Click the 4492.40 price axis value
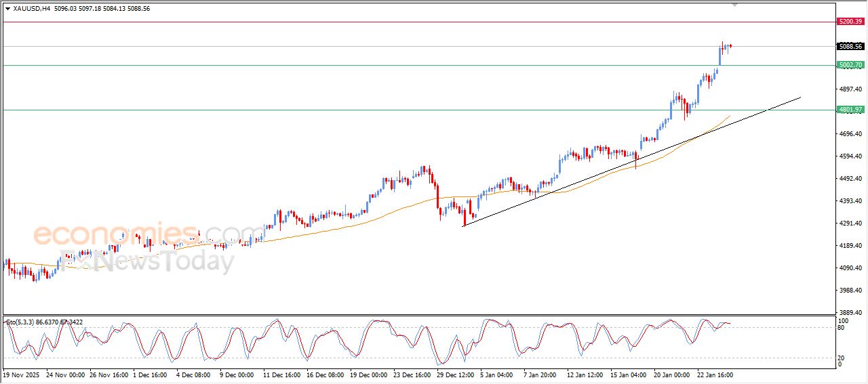 click(850, 179)
